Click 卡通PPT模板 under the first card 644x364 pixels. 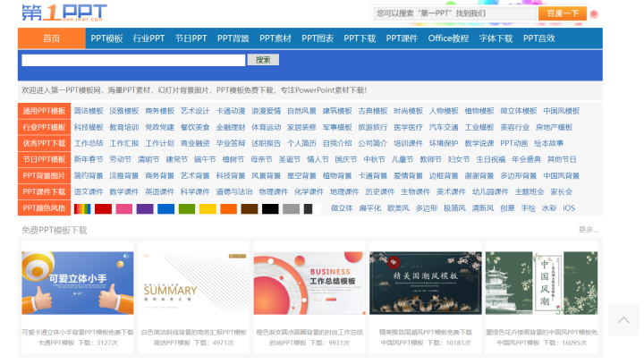[x=56, y=343]
